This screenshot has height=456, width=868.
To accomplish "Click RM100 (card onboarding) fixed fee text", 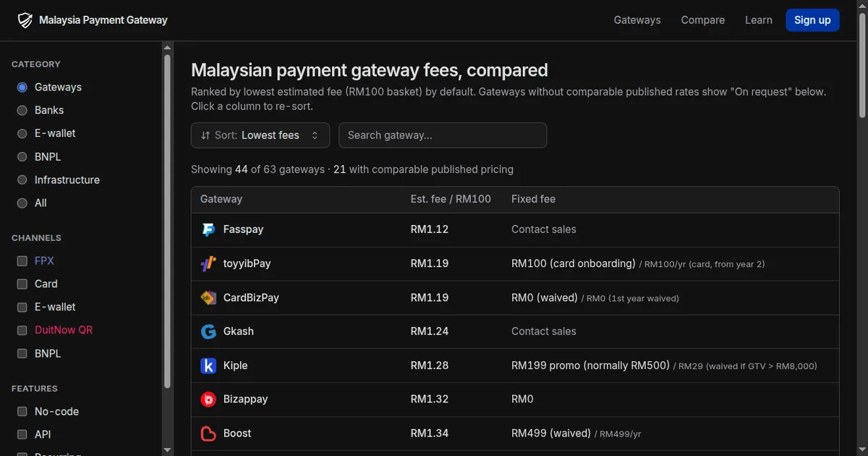I will pos(574,263).
